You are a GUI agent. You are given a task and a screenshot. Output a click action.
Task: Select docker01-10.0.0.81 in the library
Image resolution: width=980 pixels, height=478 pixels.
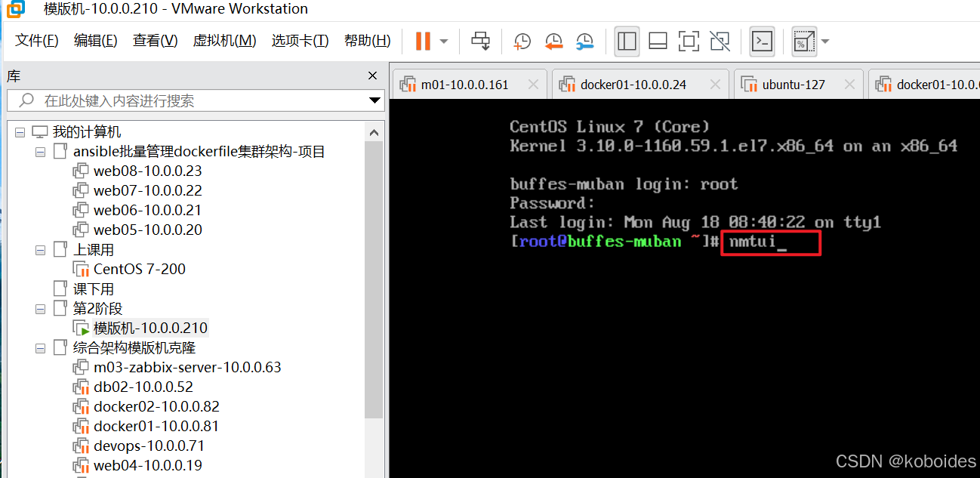(156, 427)
